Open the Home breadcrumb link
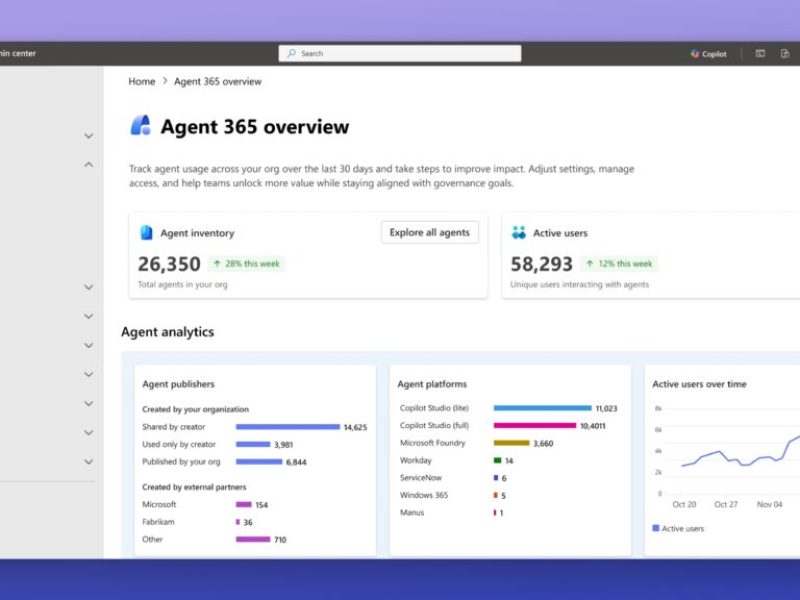Viewport: 800px width, 600px height. pos(141,81)
